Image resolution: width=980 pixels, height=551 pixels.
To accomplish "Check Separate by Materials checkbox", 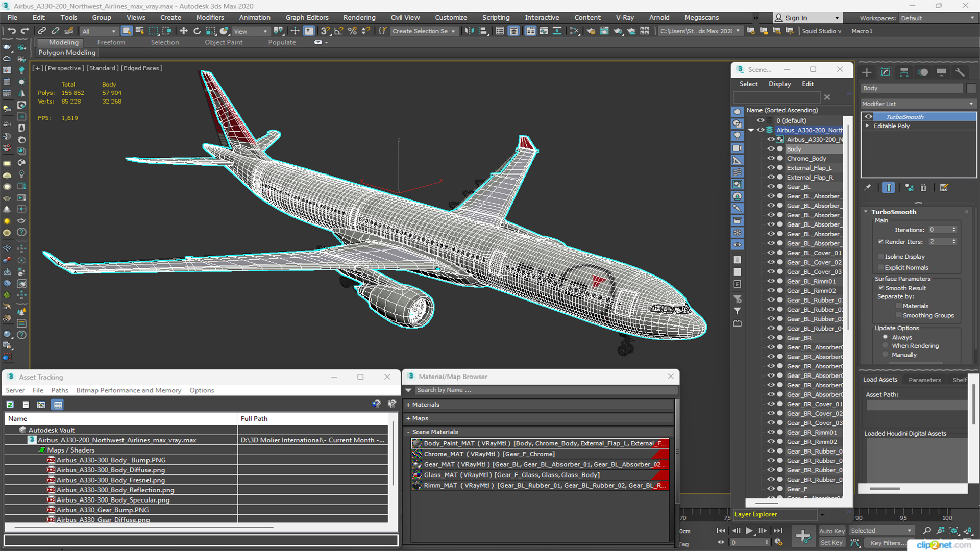I will 899,306.
